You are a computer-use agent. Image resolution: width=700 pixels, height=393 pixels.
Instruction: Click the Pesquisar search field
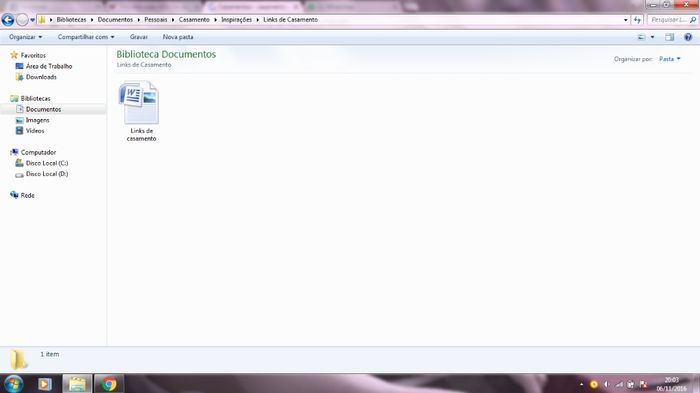coord(672,20)
